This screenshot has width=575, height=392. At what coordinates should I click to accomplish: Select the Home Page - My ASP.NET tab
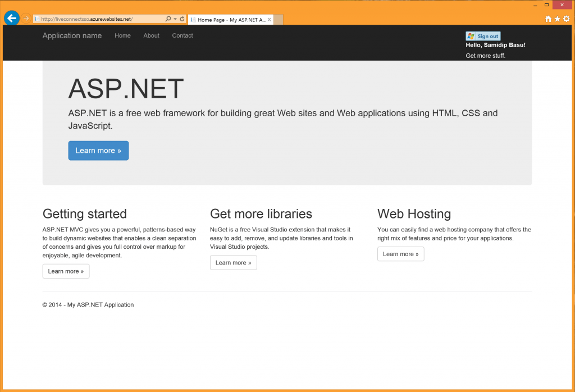tap(231, 20)
